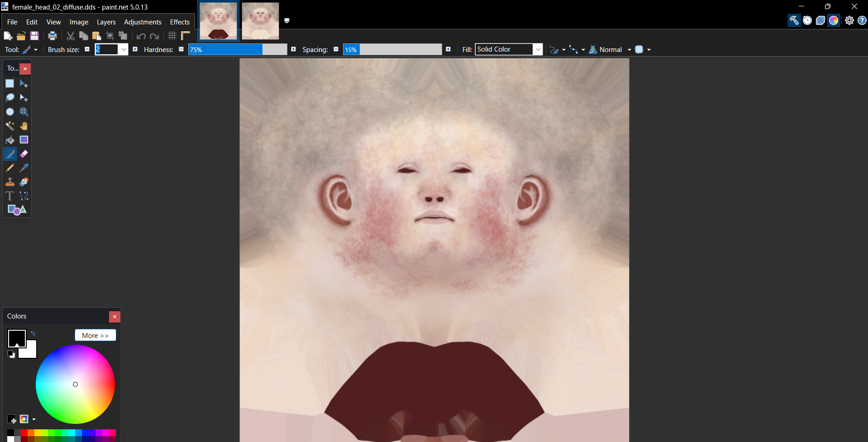The width and height of the screenshot is (868, 442).
Task: Select the Gradient tool
Action: [24, 140]
